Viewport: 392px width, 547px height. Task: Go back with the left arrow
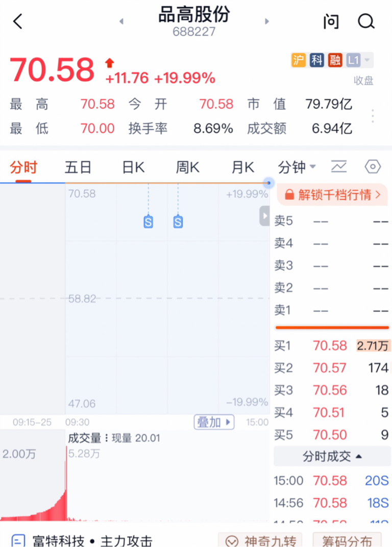[18, 21]
